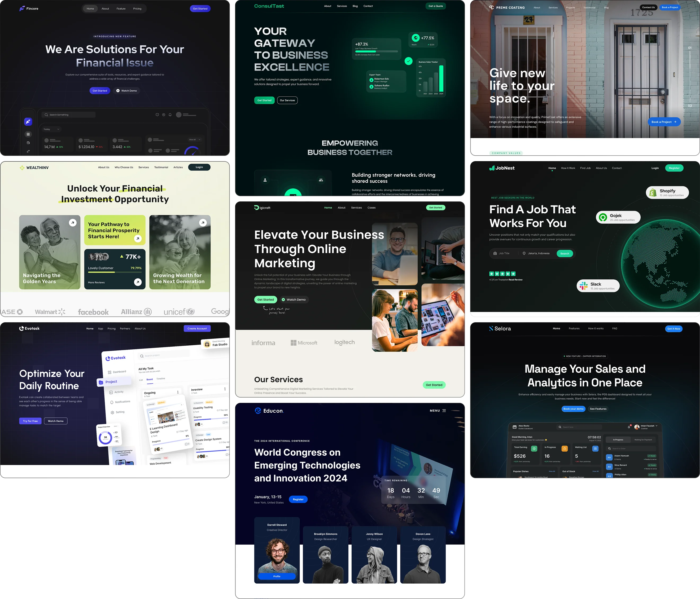Click the dashboard grid icon in Fincore sidebar
This screenshot has height=599, width=700.
[x=28, y=134]
